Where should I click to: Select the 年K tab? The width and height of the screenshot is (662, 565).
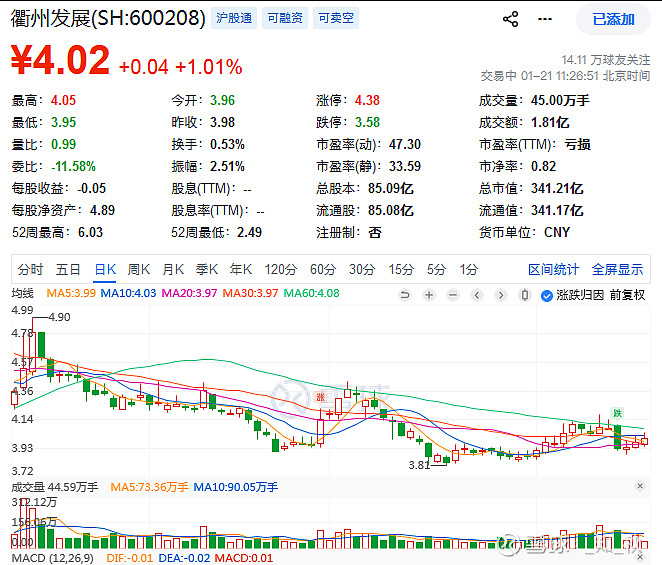(241, 269)
